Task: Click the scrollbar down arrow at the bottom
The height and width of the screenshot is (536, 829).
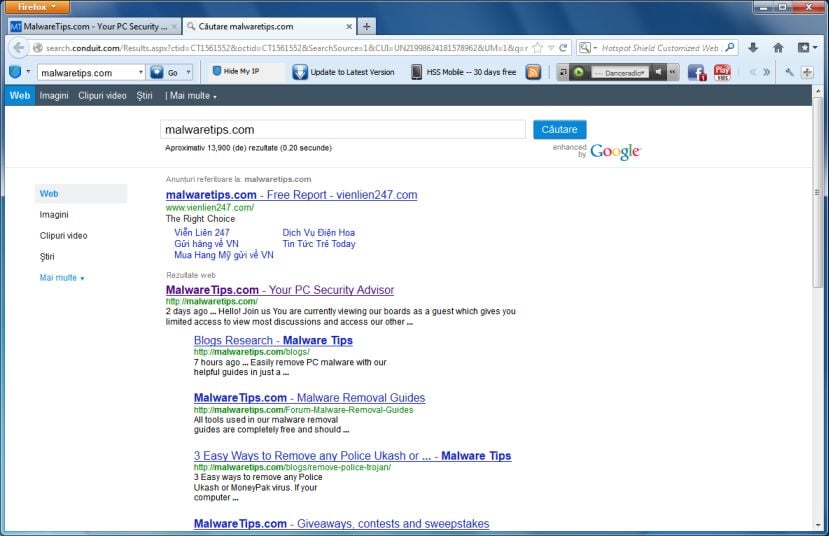Action: click(818, 525)
